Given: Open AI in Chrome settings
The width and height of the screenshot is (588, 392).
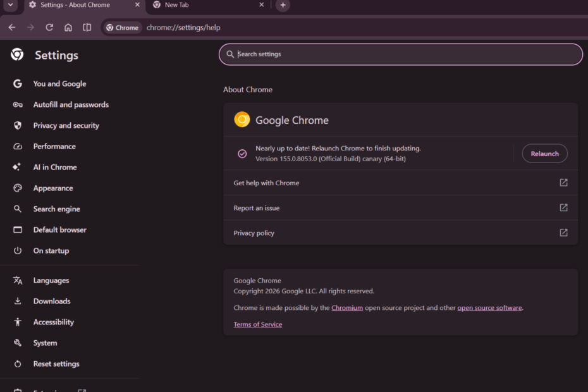Looking at the screenshot, I should point(55,168).
